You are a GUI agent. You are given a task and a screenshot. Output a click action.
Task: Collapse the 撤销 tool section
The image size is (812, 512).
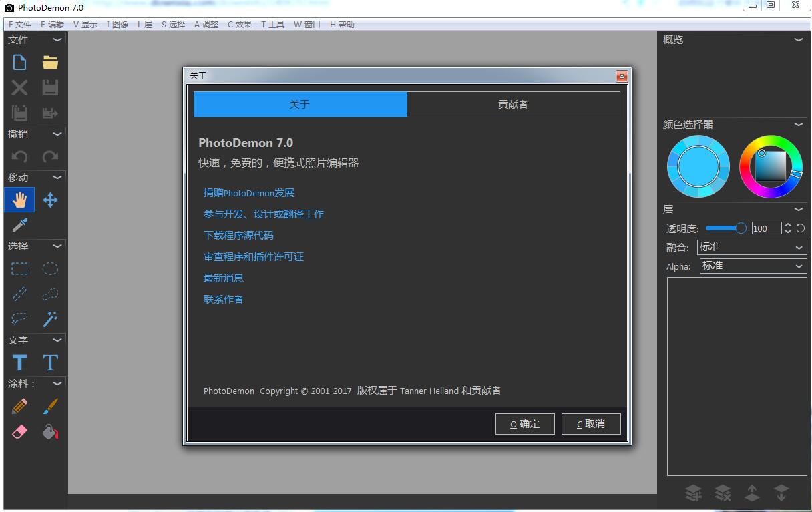coord(57,134)
